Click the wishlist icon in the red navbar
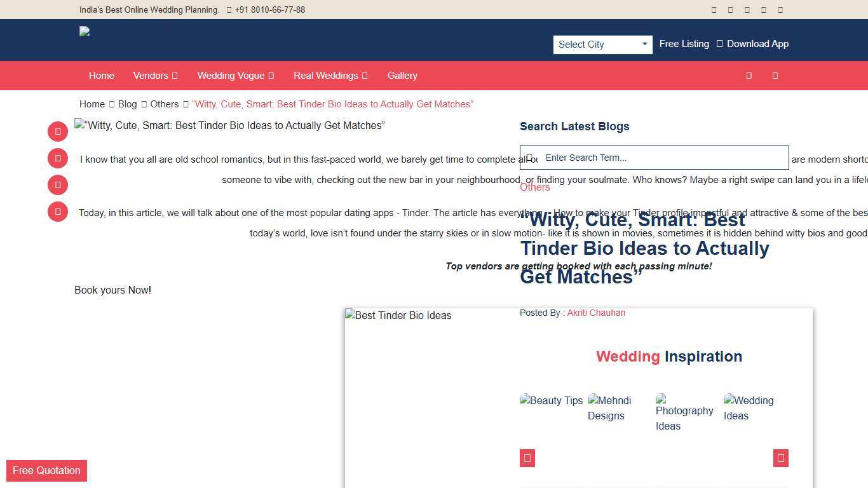 pyautogui.click(x=775, y=76)
